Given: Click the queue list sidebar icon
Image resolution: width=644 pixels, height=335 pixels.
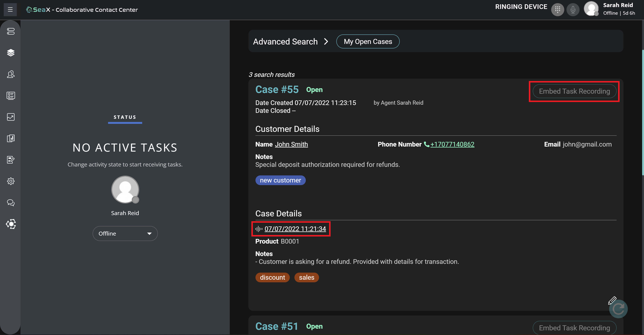Looking at the screenshot, I should [x=11, y=31].
